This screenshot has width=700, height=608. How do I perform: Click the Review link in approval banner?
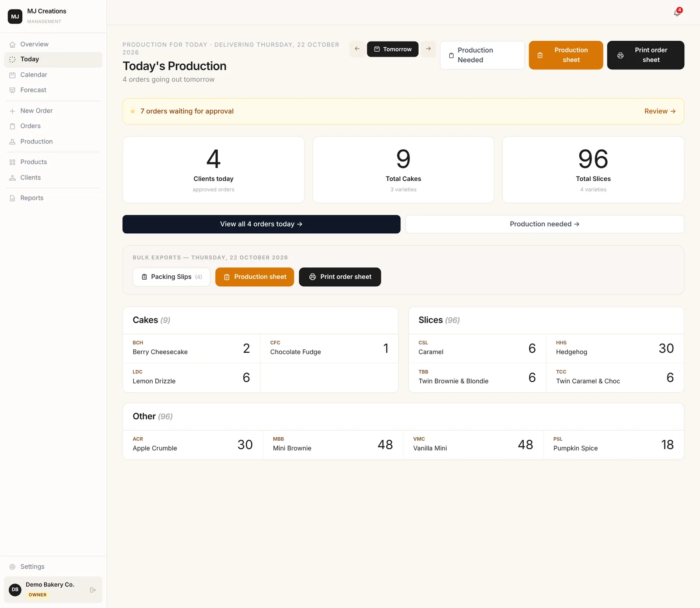point(660,111)
